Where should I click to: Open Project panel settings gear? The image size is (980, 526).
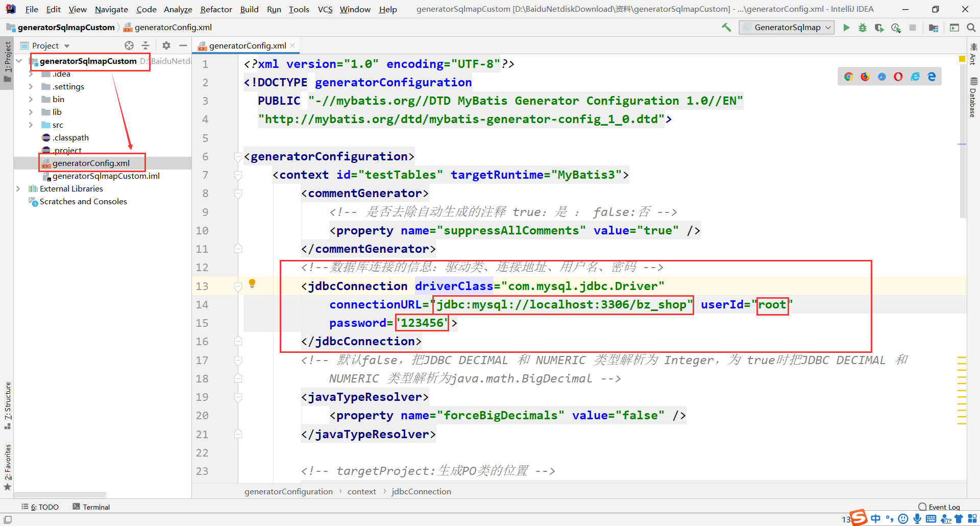click(166, 45)
